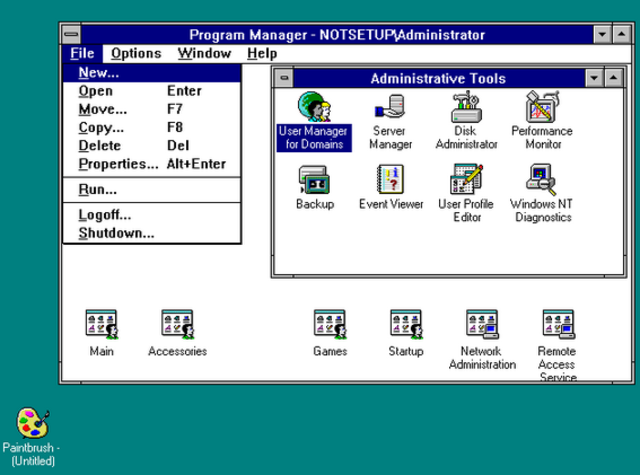640x475 pixels.
Task: Maximize the Program Manager window
Action: pyautogui.click(x=622, y=34)
